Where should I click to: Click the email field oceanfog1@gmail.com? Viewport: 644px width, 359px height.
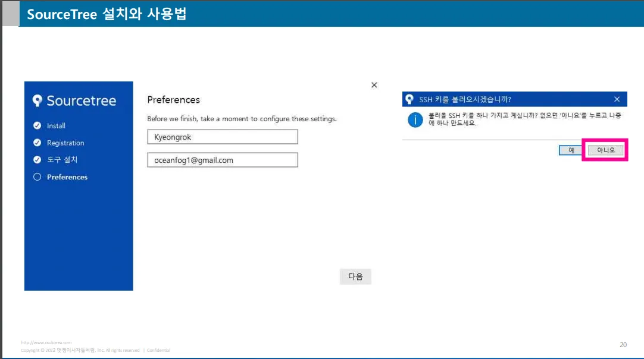click(223, 160)
